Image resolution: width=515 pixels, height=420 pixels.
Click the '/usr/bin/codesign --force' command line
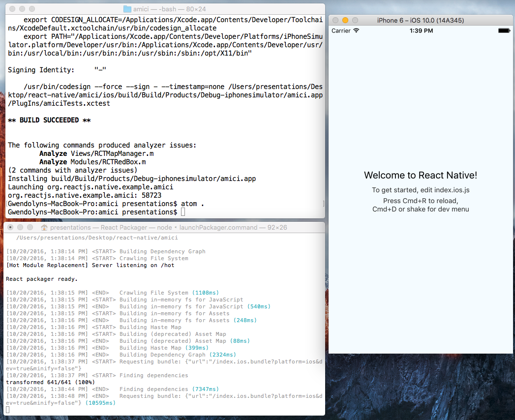coord(165,95)
